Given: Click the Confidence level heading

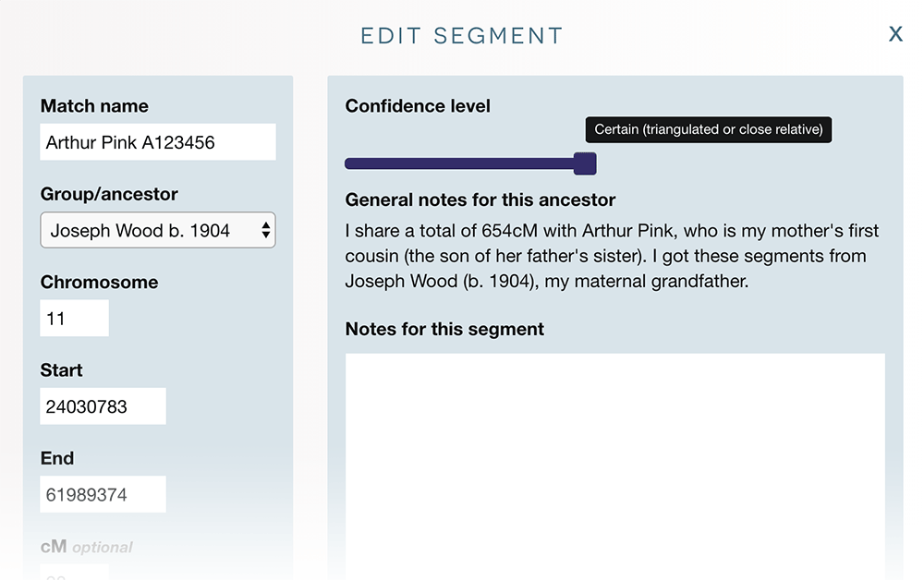Looking at the screenshot, I should click(x=418, y=106).
